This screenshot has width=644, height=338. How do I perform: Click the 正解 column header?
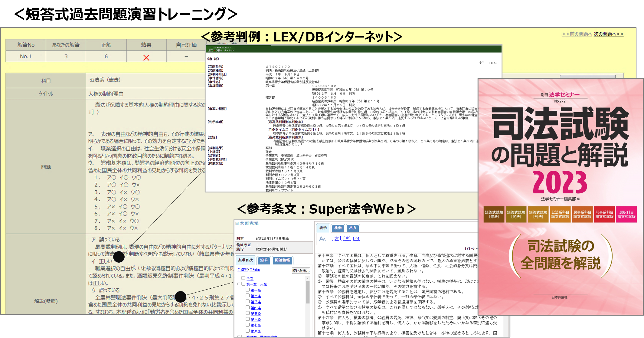coord(106,45)
